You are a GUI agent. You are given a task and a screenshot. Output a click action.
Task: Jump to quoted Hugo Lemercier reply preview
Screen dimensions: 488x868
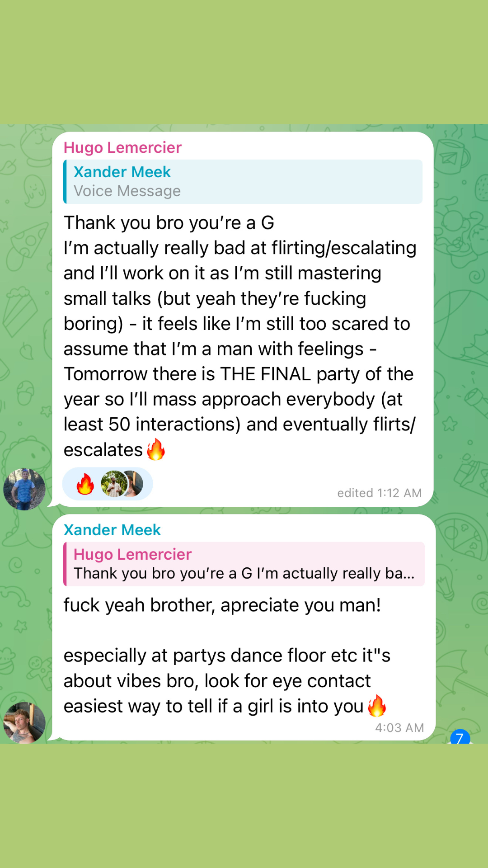click(244, 564)
